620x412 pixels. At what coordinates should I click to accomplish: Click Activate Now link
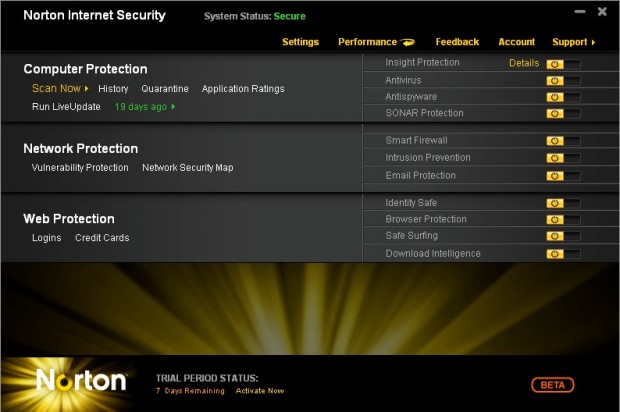(260, 391)
